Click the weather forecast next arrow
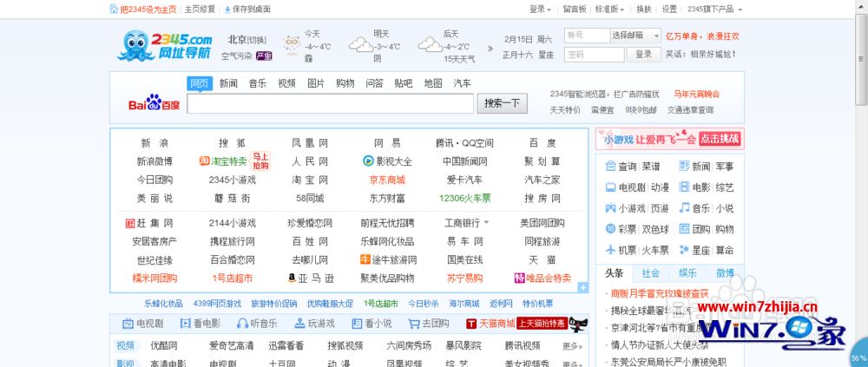The height and width of the screenshot is (367, 868). (490, 49)
